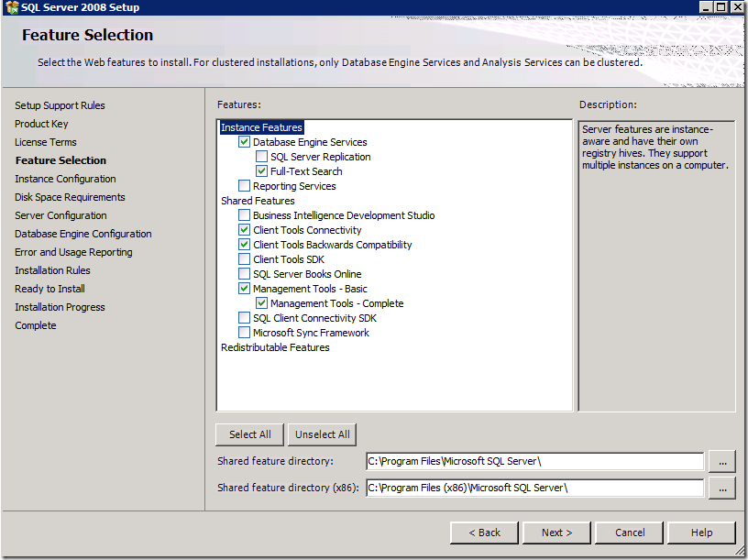Uncheck Client Tools Connectivity checkbox
Image resolution: width=748 pixels, height=560 pixels.
[244, 230]
